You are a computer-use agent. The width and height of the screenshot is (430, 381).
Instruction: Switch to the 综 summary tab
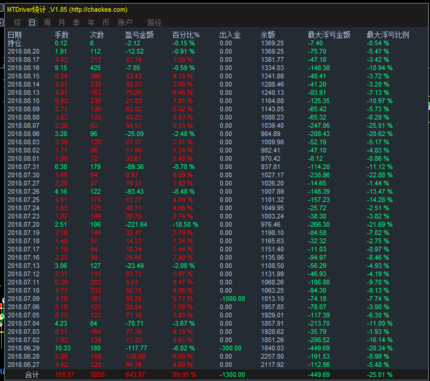click(x=18, y=22)
